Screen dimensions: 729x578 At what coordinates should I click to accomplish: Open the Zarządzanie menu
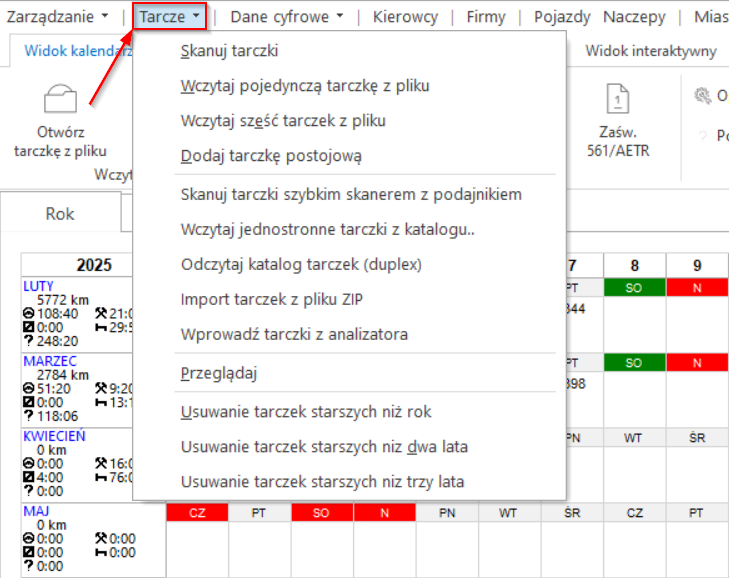click(57, 17)
